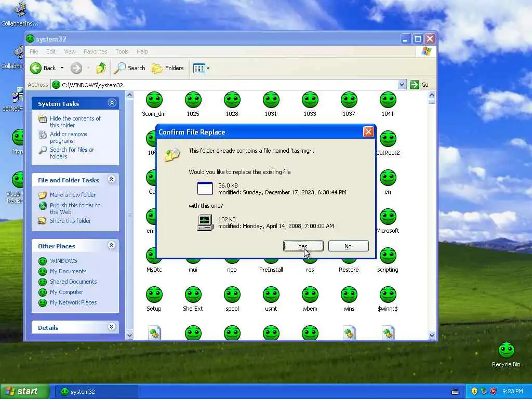This screenshot has width=532, height=399.
Task: Go to My Documents in Other Places
Action: pos(68,271)
